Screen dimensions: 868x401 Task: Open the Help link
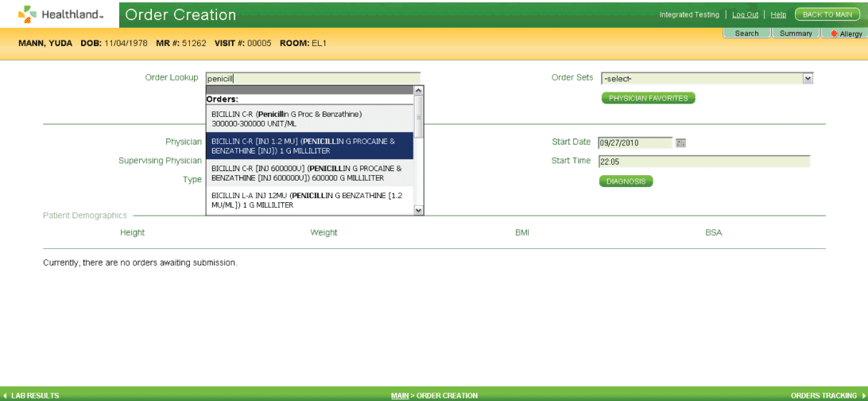pos(778,14)
